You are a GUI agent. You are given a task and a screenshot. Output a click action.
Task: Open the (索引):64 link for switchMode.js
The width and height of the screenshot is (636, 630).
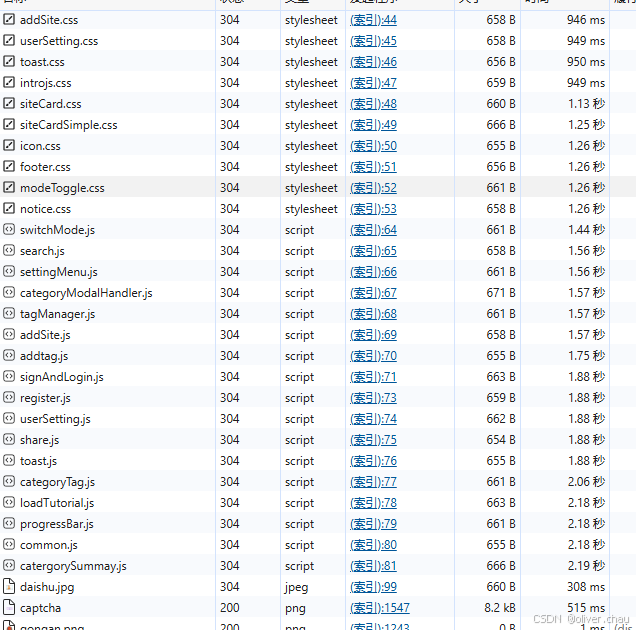click(373, 230)
